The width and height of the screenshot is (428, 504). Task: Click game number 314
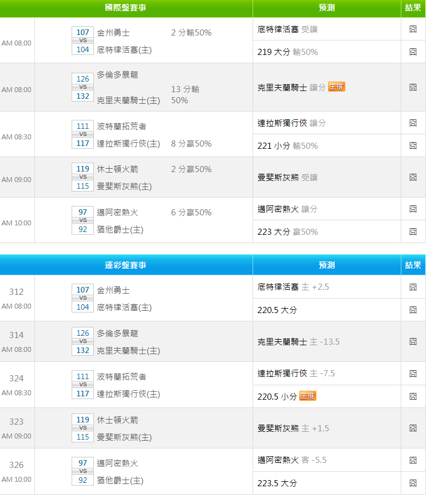point(17,335)
